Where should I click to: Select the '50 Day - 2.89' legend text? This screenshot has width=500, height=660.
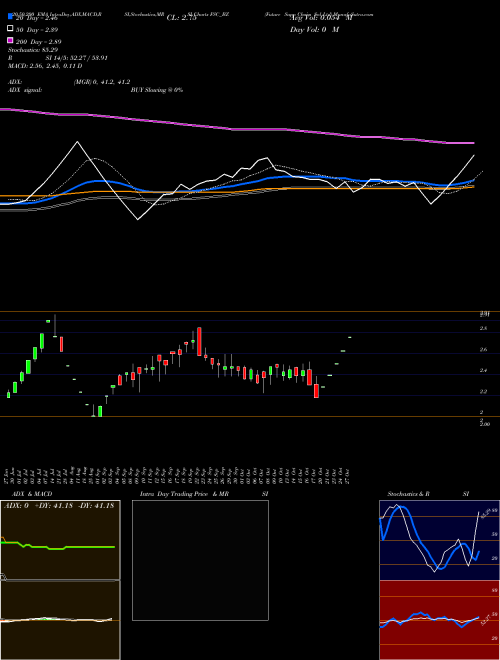pos(37,30)
